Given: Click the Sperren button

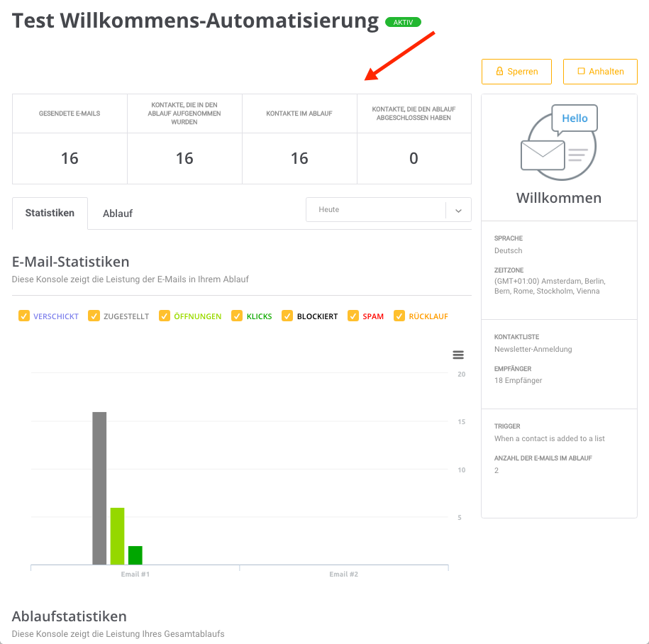Looking at the screenshot, I should (x=516, y=72).
